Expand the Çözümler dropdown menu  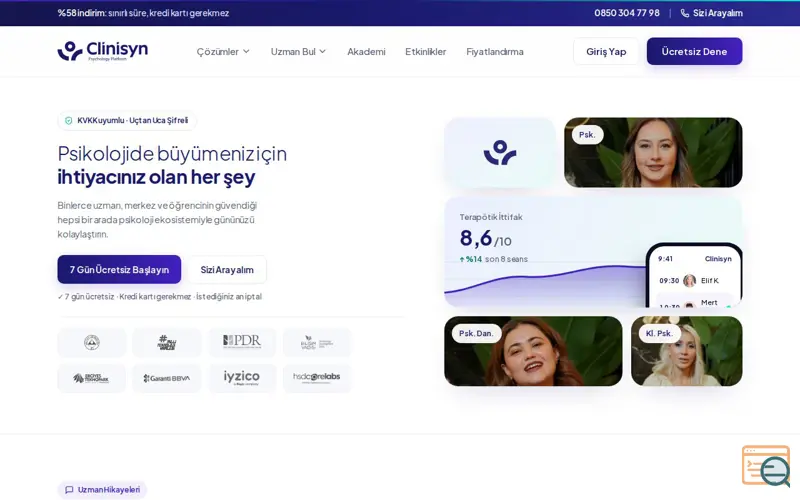click(223, 52)
